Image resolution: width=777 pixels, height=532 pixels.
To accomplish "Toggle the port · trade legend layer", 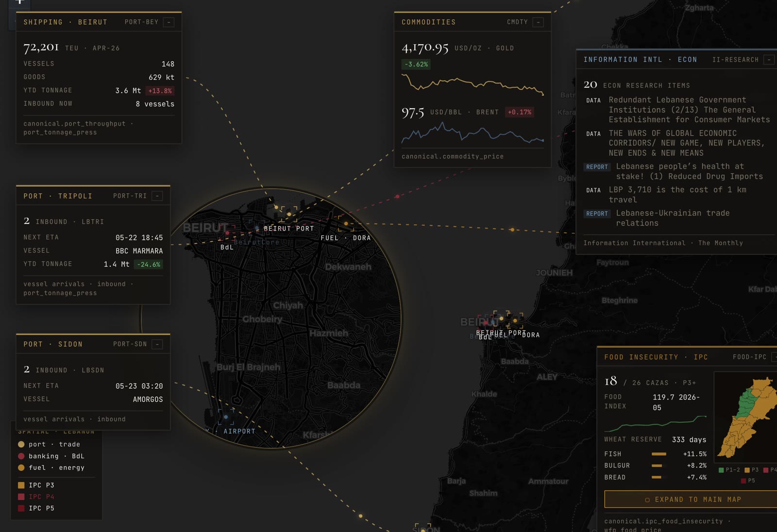I will [49, 444].
